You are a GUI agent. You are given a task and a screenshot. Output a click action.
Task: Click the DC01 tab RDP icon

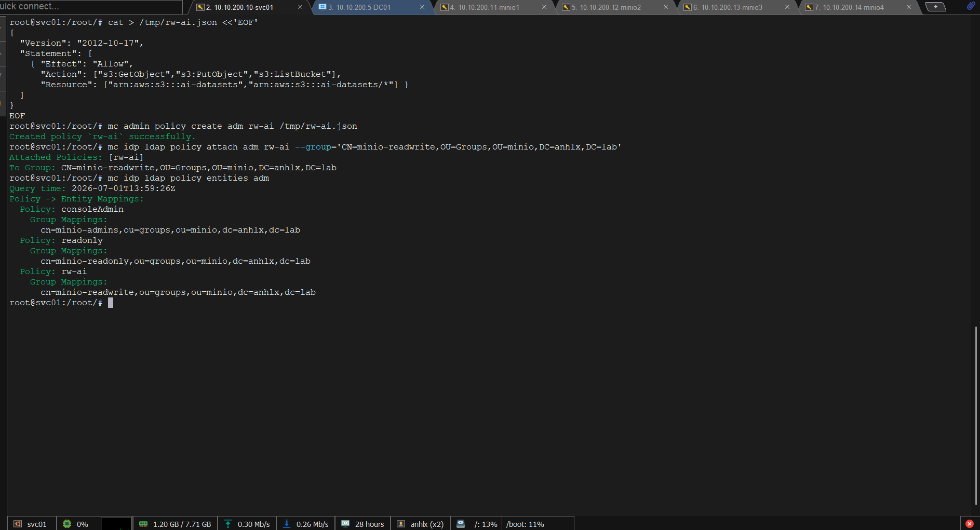click(323, 7)
